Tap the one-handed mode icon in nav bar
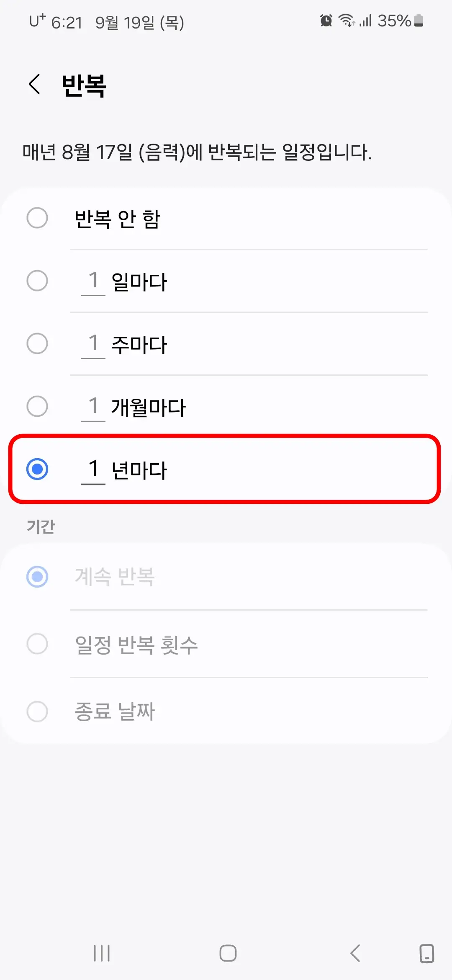Viewport: 452px width, 980px height. tap(426, 953)
